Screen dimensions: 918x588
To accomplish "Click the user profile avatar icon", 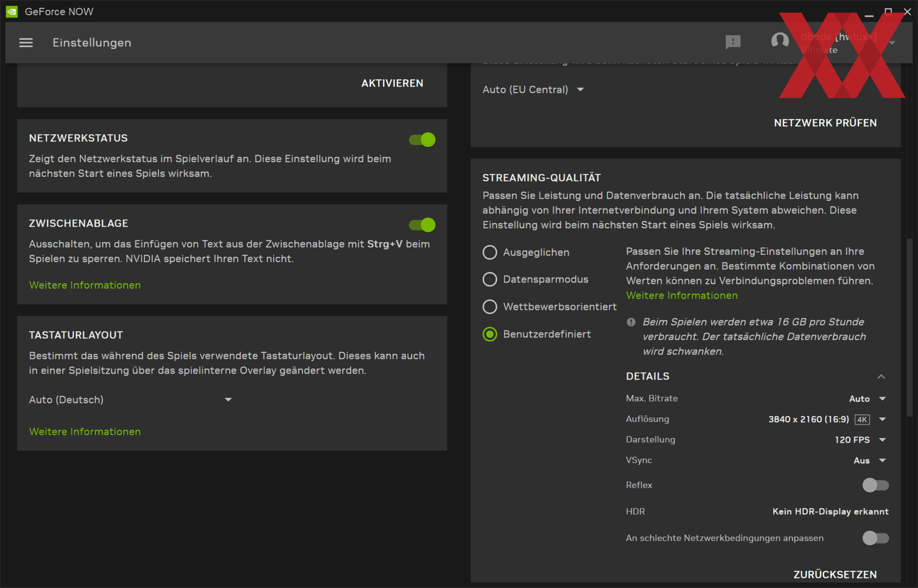I will click(780, 41).
